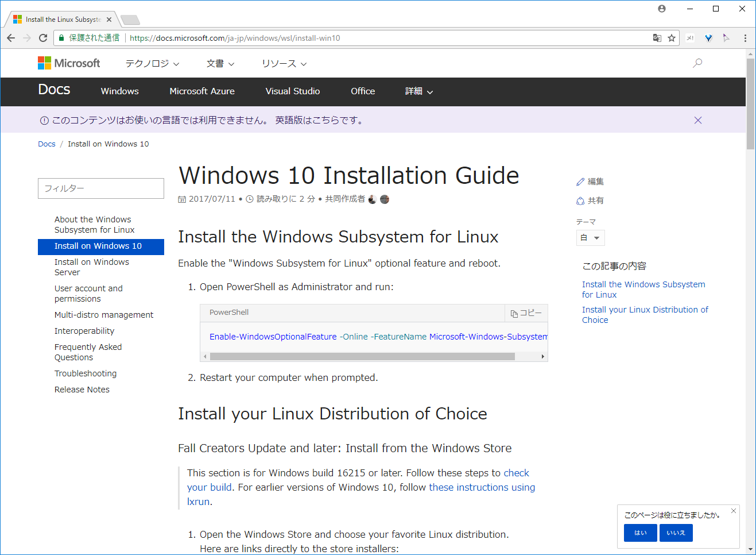The image size is (756, 555).
Task: Open Frequently Asked Questions page
Action: [88, 352]
